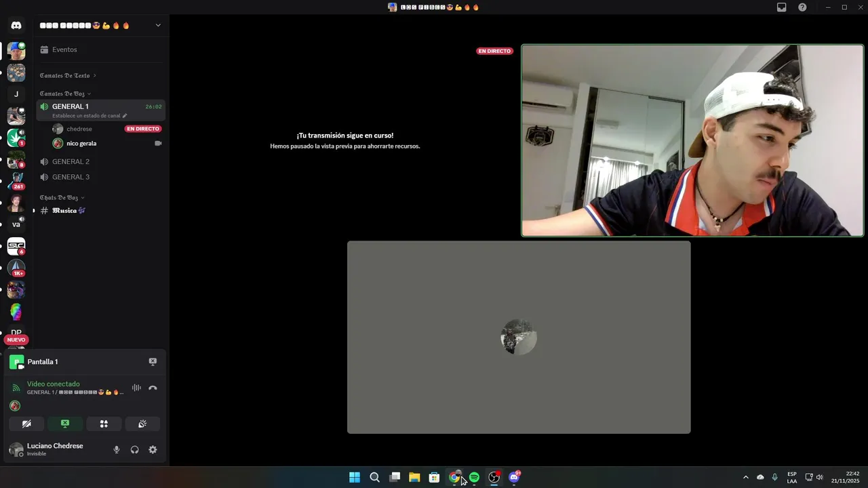Show hidden system tray icons
This screenshot has height=488, width=868.
coord(746,477)
